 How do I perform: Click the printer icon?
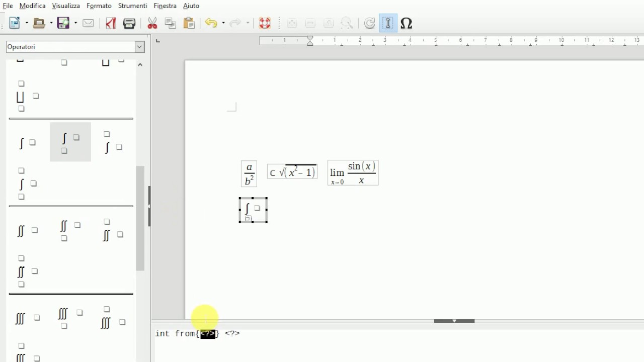129,23
